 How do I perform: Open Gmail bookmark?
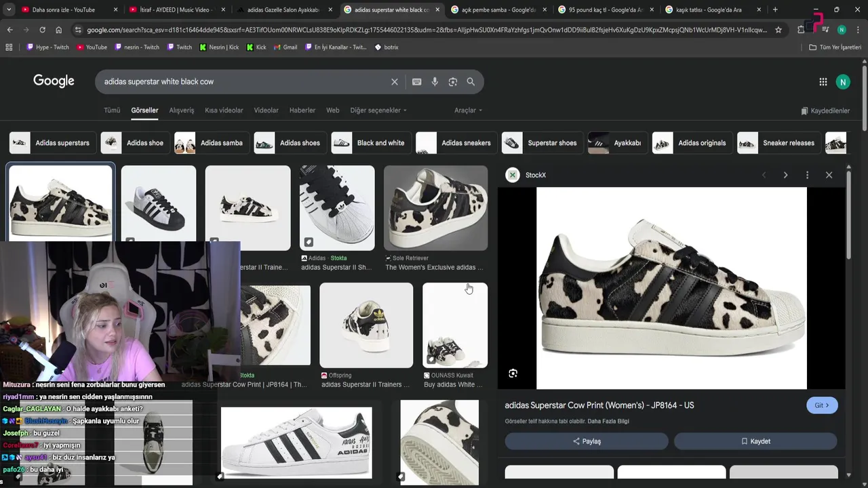coord(284,47)
